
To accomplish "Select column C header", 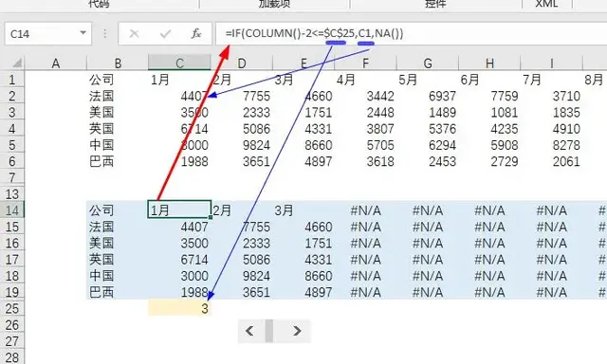I will [x=179, y=64].
